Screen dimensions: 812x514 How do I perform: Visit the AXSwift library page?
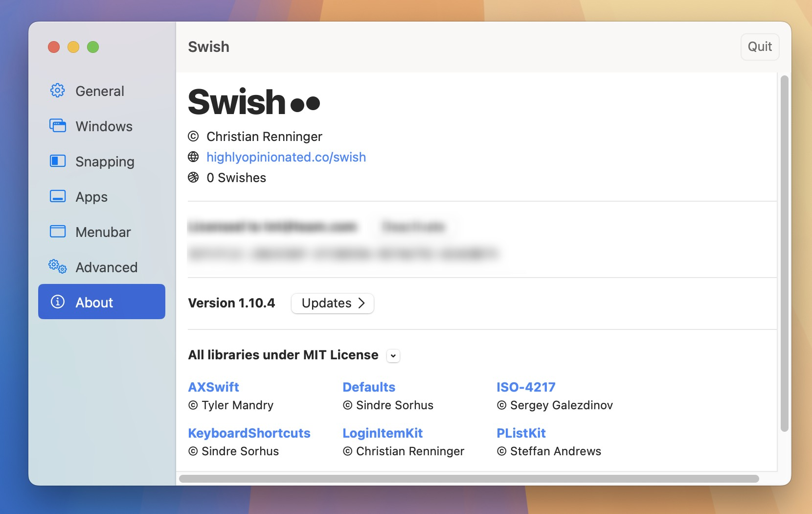[213, 387]
